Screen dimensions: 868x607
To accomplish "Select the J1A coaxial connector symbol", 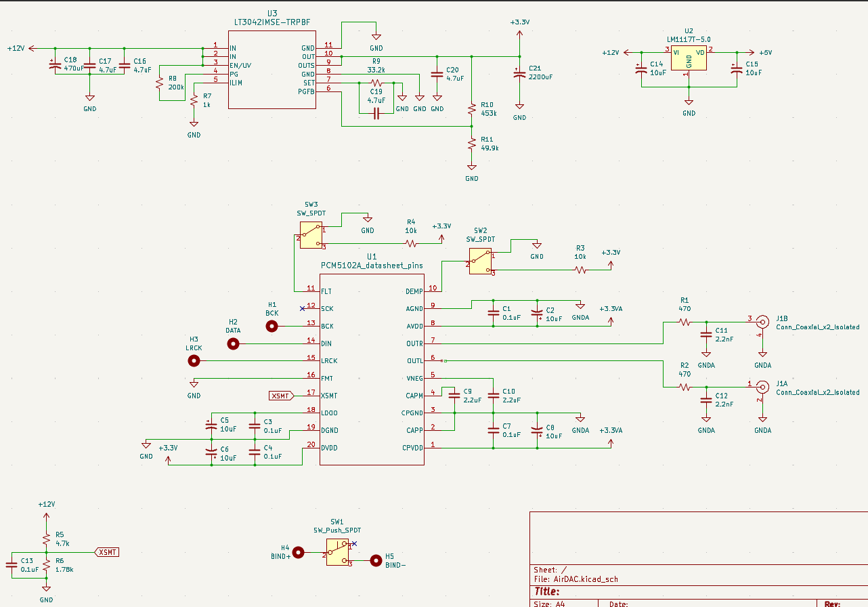I will pos(762,387).
